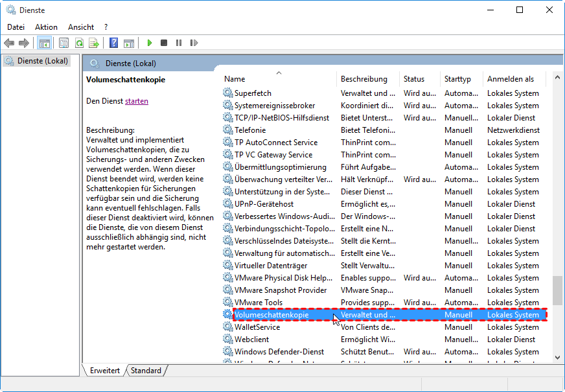Click the Forward arrow toolbar icon
The width and height of the screenshot is (565, 392).
(24, 43)
